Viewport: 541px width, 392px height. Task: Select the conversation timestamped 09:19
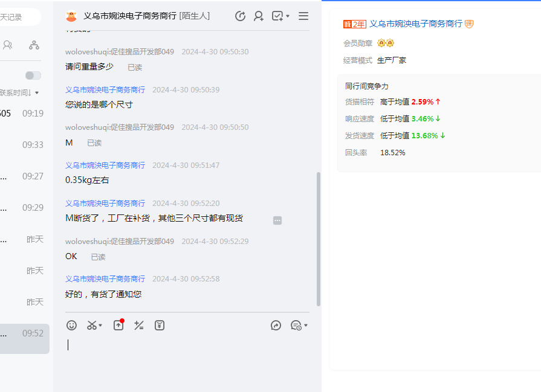click(x=24, y=114)
